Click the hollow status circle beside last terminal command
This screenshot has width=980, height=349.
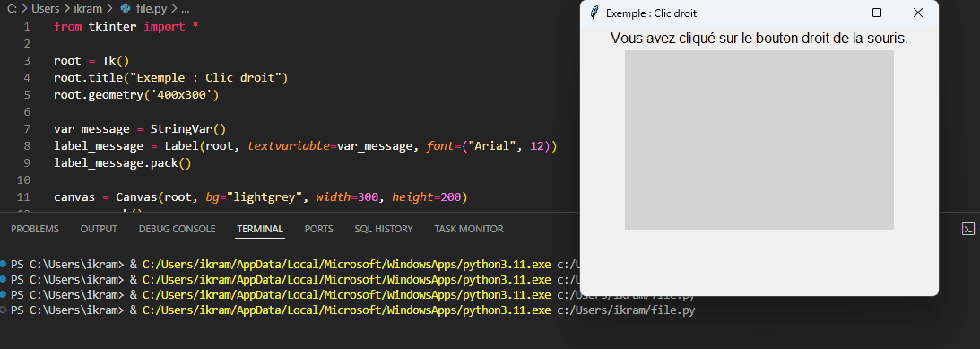click(4, 310)
